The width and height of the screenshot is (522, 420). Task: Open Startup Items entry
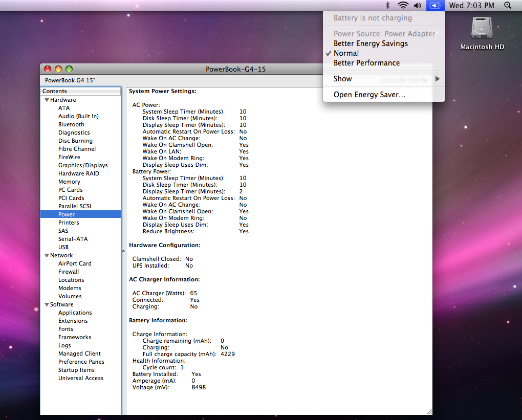coord(80,370)
